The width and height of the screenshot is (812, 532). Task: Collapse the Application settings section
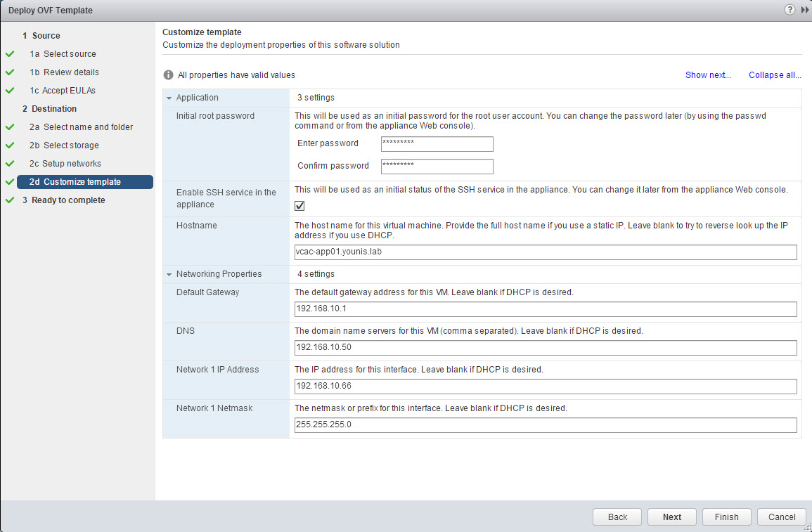pos(169,98)
